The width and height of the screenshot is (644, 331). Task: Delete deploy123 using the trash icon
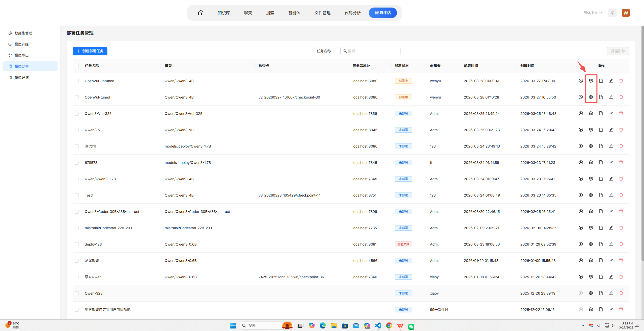tap(621, 244)
